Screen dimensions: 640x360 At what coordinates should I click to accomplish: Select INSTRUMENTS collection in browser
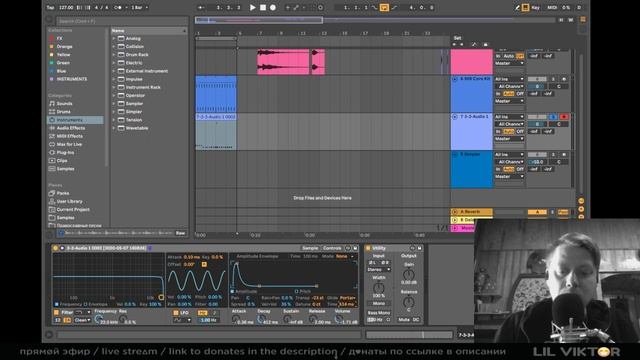[71, 79]
